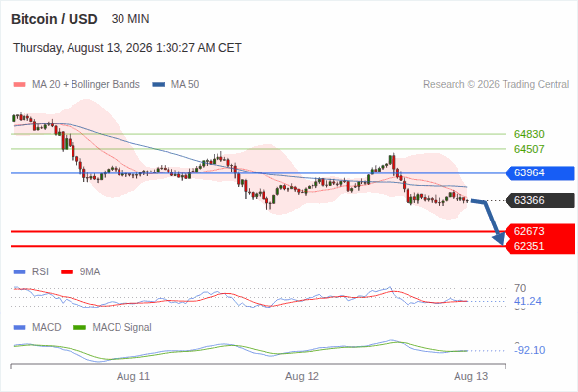Image resolution: width=578 pixels, height=392 pixels.
Task: Click the MA 20 + Bollinger Bands legend label
Action: (x=86, y=85)
